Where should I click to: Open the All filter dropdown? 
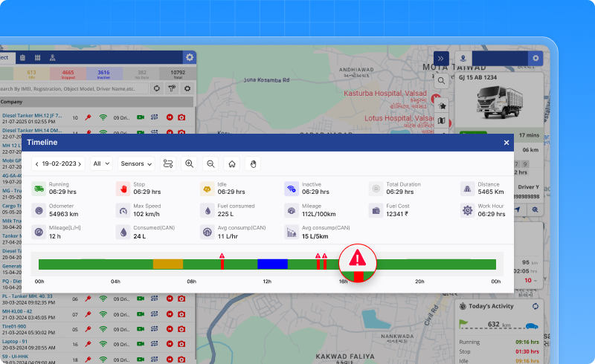(101, 163)
